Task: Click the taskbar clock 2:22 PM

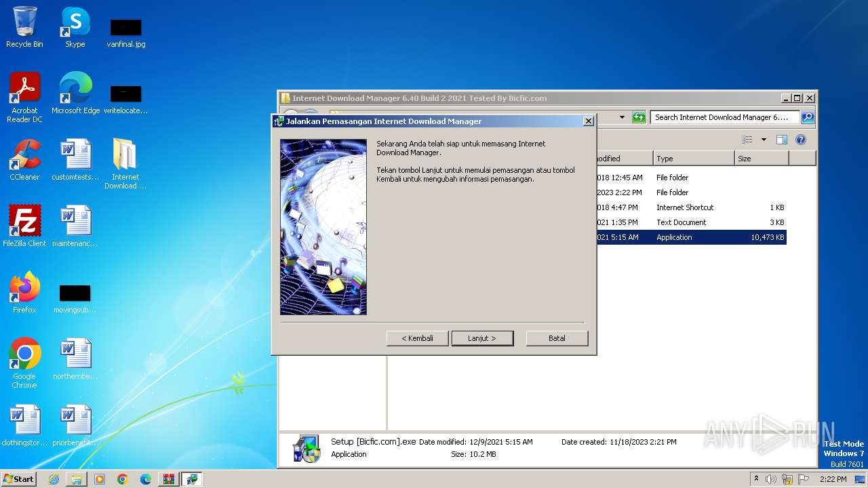Action: click(x=833, y=479)
